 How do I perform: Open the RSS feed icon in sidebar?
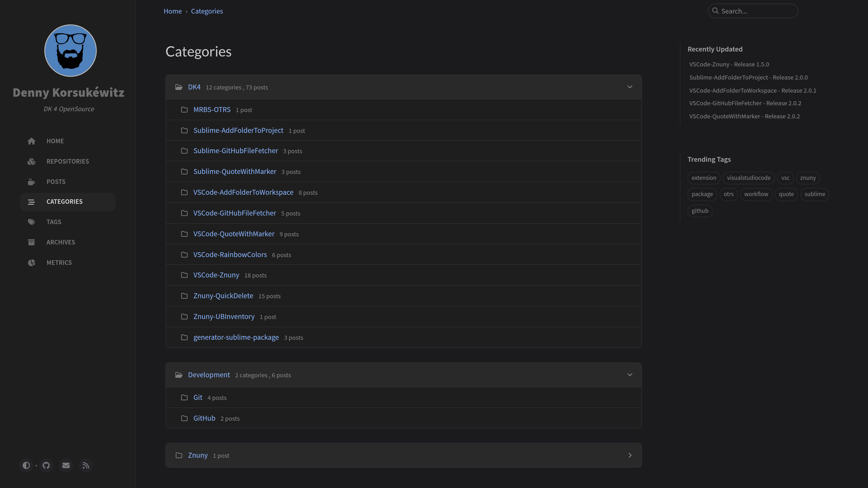coord(86,465)
